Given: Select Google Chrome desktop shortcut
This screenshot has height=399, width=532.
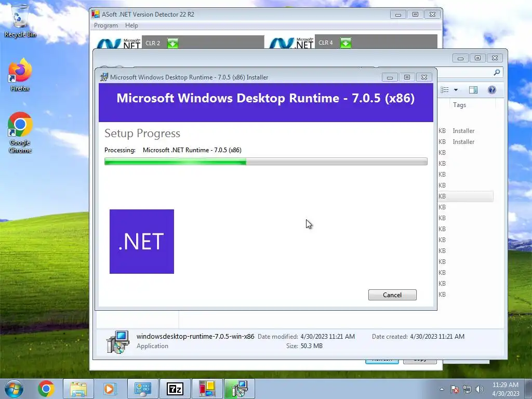Looking at the screenshot, I should (x=20, y=133).
